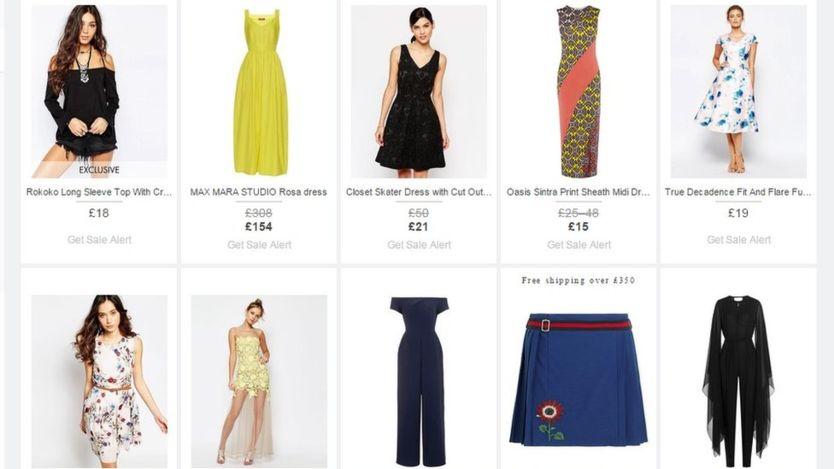Screen dimensions: 834x469
Task: Select the black cape-sleeve jumpsuit image
Action: tap(738, 381)
